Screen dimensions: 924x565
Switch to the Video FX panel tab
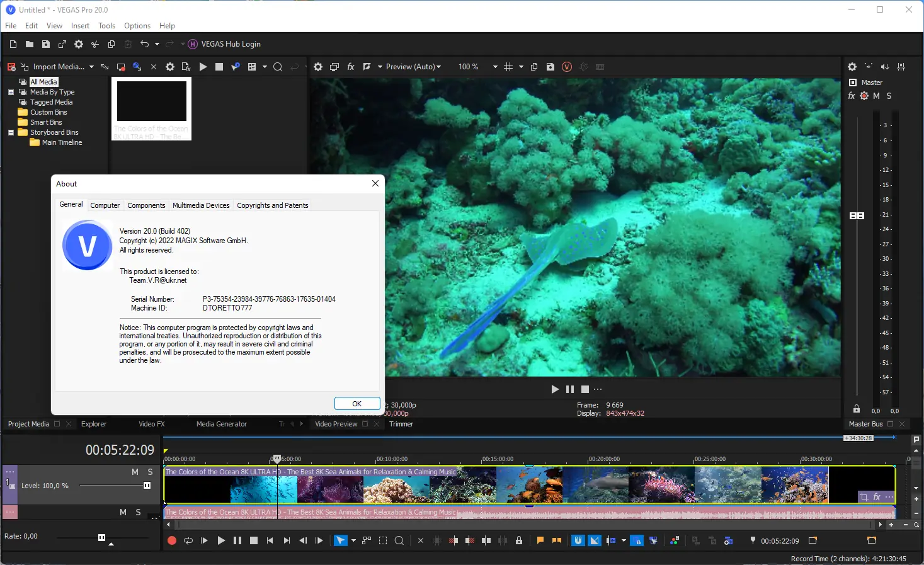tap(151, 424)
